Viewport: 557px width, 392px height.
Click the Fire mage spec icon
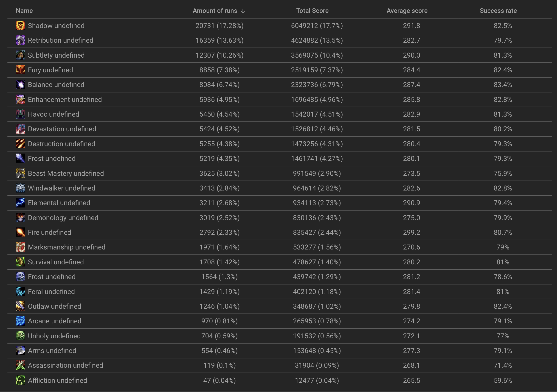20,232
